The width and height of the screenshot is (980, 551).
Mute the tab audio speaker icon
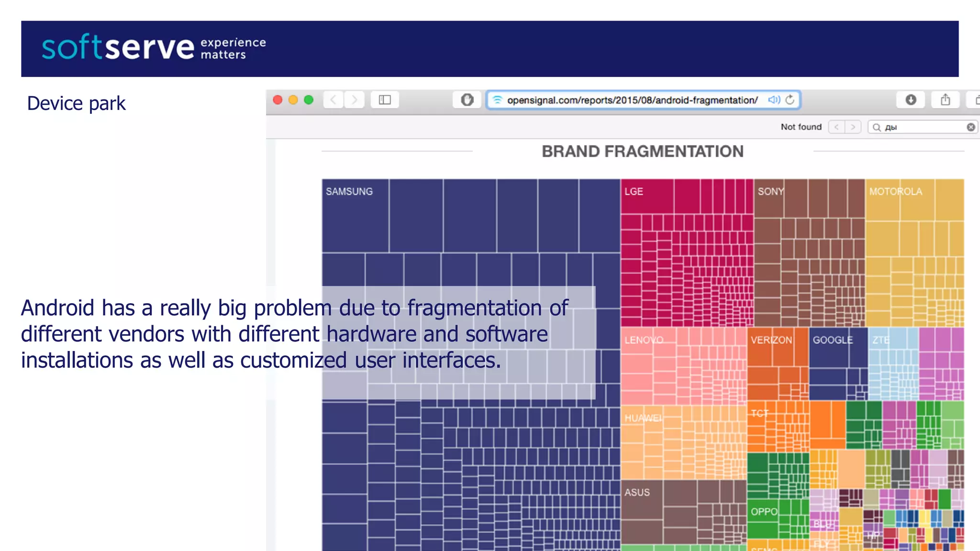(x=773, y=100)
